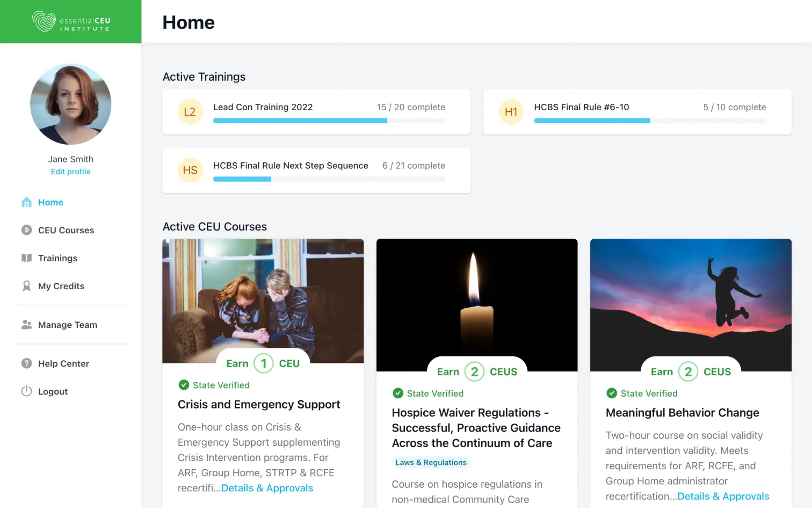
Task: Click the My Credits ribbon icon
Action: (x=26, y=286)
